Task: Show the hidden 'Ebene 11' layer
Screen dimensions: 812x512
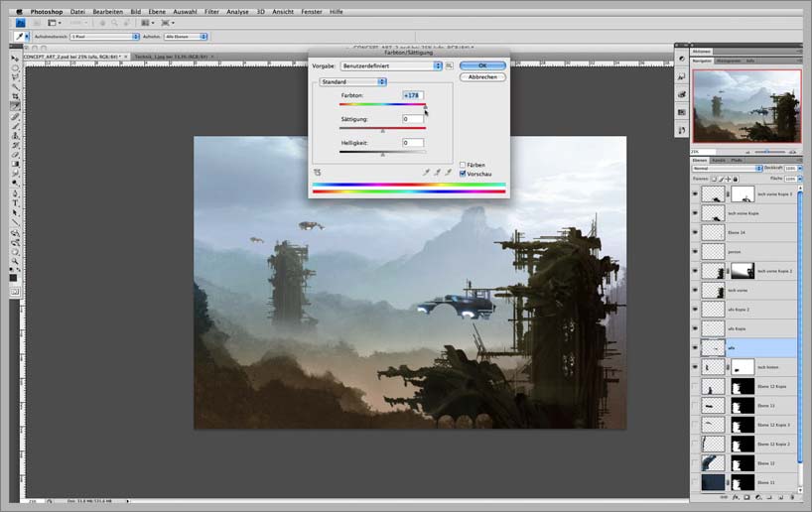Action: click(695, 482)
